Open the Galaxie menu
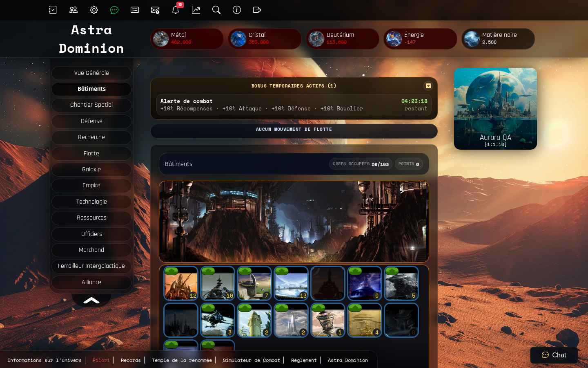This screenshot has height=368, width=588. point(91,170)
